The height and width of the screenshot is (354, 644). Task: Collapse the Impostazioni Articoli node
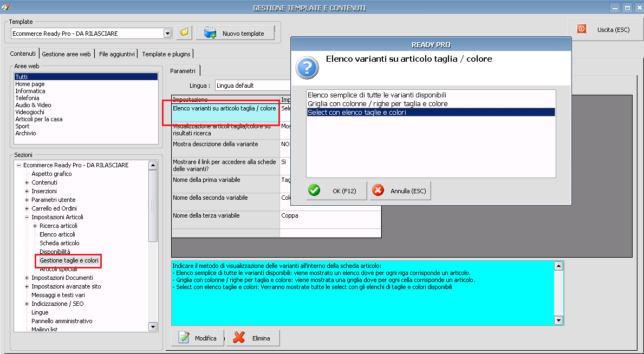pyautogui.click(x=27, y=217)
